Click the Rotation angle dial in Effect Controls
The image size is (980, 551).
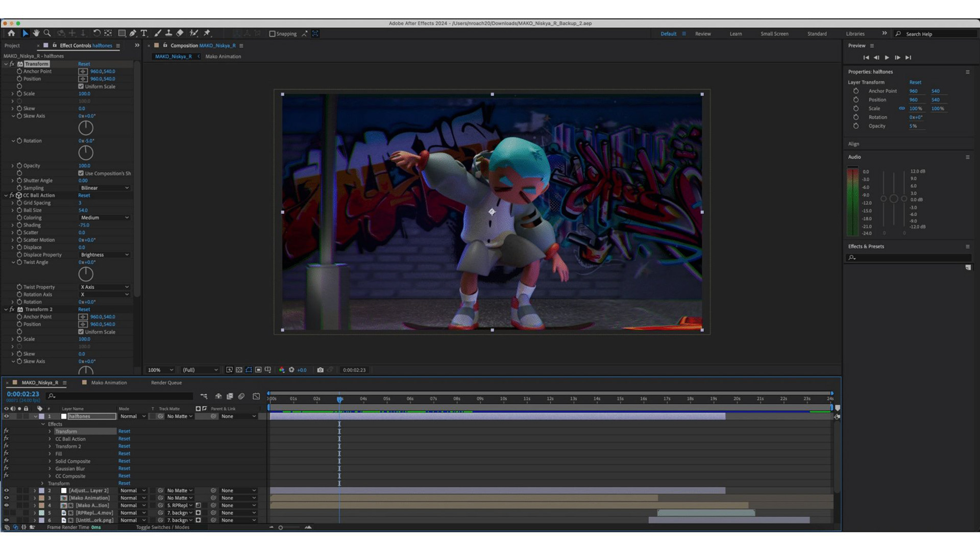click(86, 153)
